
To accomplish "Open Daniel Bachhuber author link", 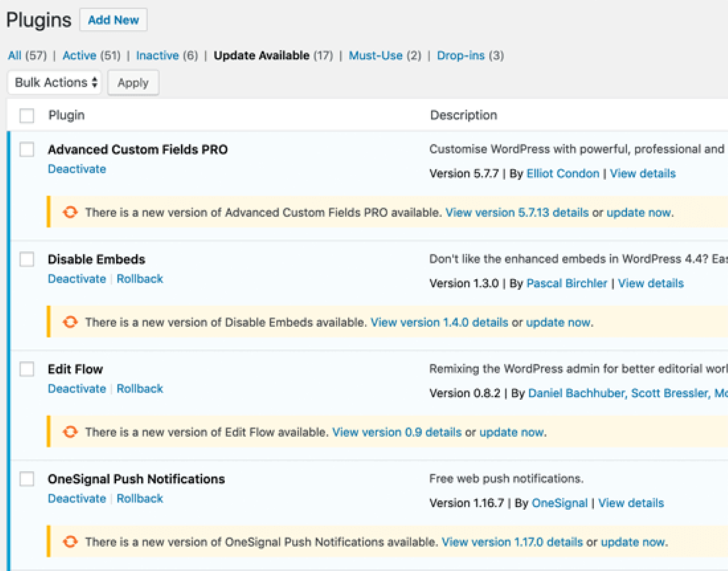I will tap(577, 393).
